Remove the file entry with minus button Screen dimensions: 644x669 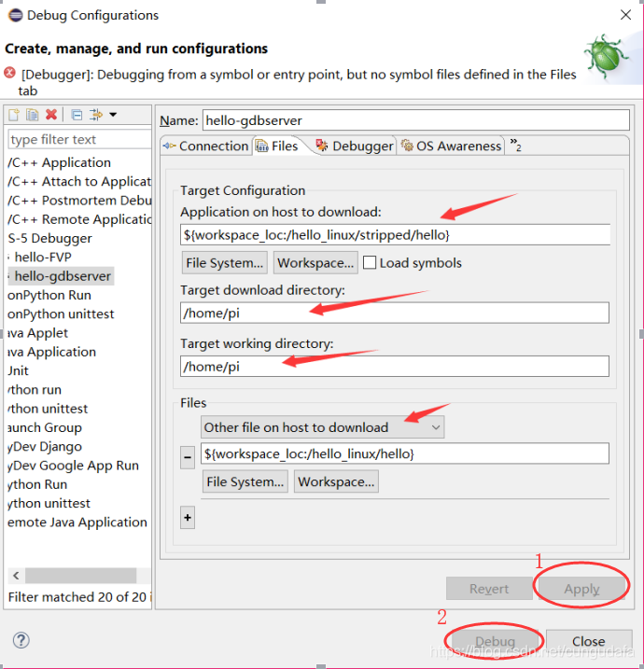188,457
